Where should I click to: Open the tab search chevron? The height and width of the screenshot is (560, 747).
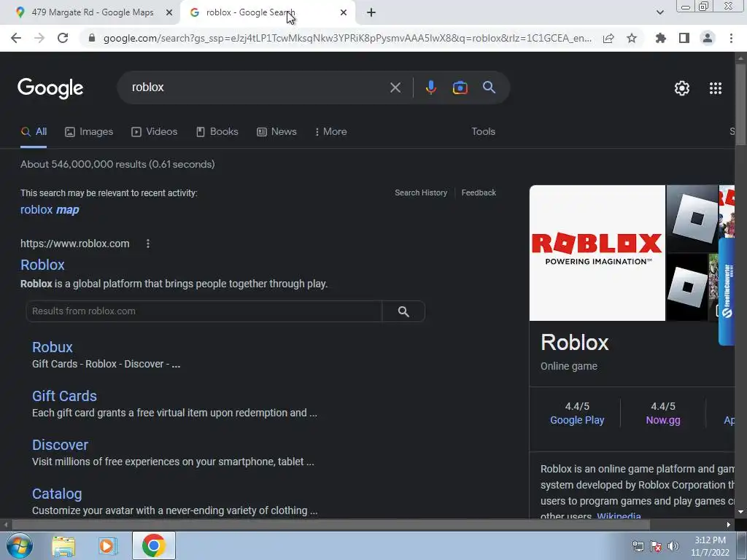pos(659,13)
